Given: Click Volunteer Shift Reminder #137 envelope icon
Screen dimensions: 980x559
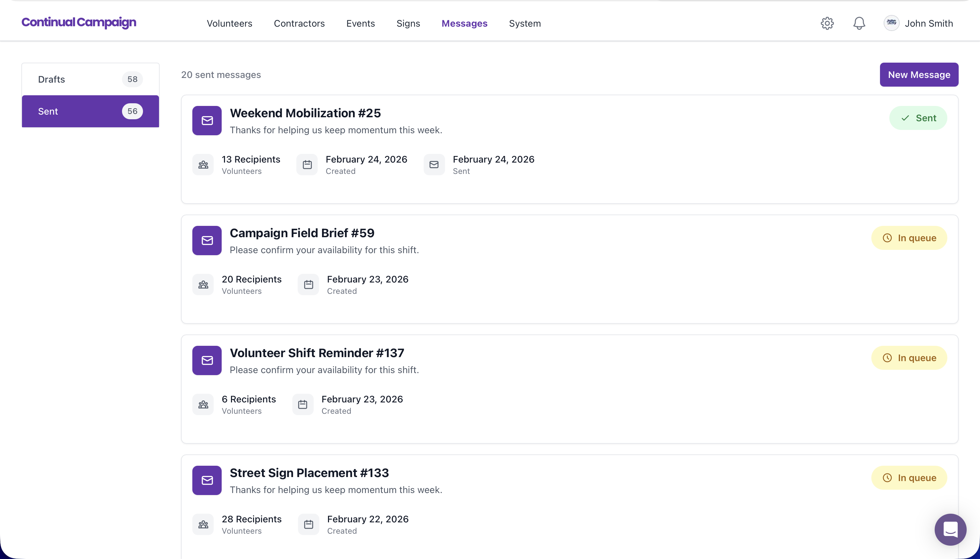Looking at the screenshot, I should click(207, 360).
